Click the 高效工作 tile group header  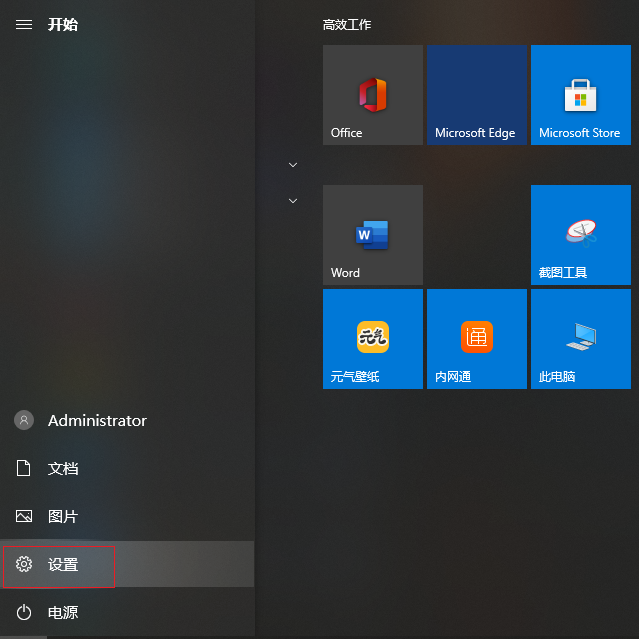pyautogui.click(x=347, y=25)
